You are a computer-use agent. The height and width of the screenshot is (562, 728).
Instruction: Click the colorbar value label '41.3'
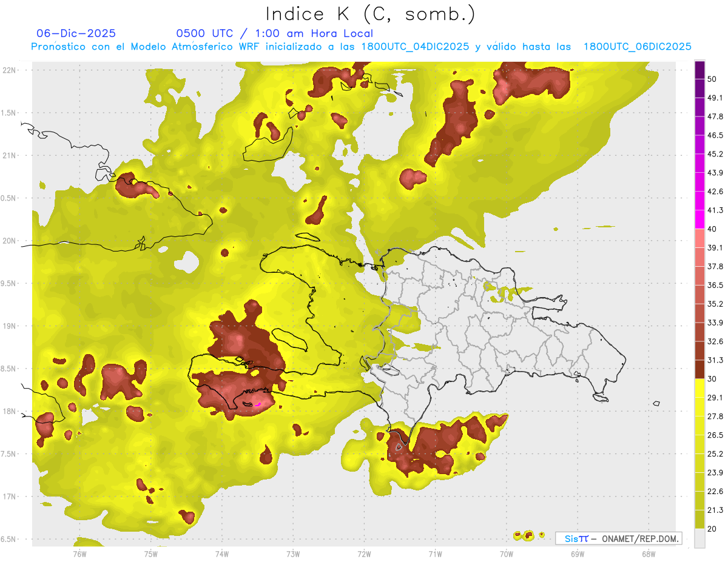click(715, 210)
